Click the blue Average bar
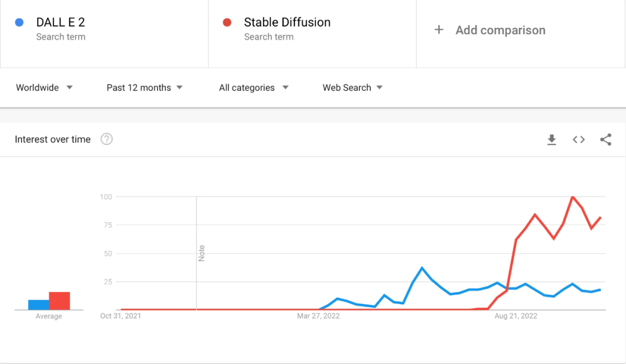Viewport: 626px width, 364px height. click(x=38, y=305)
